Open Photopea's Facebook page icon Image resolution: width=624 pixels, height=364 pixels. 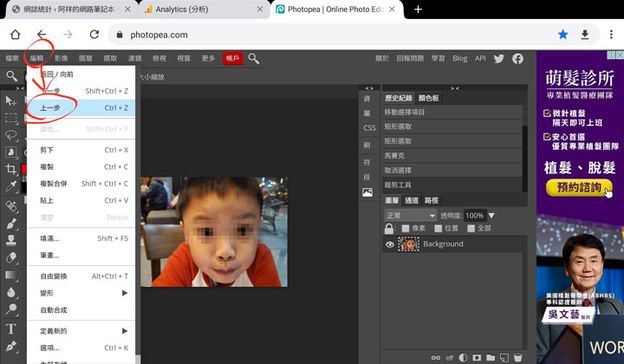point(518,58)
